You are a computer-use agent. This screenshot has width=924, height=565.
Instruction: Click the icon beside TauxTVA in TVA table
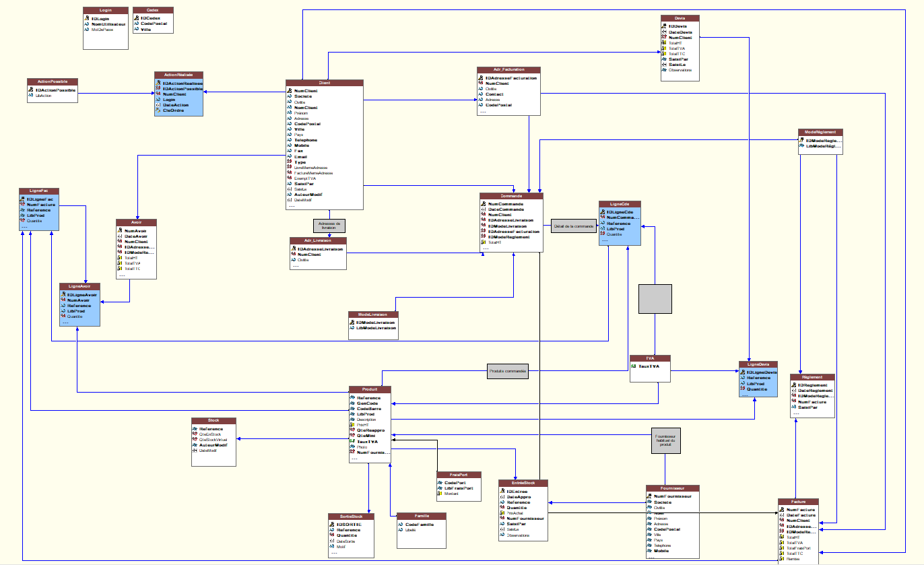click(x=633, y=367)
